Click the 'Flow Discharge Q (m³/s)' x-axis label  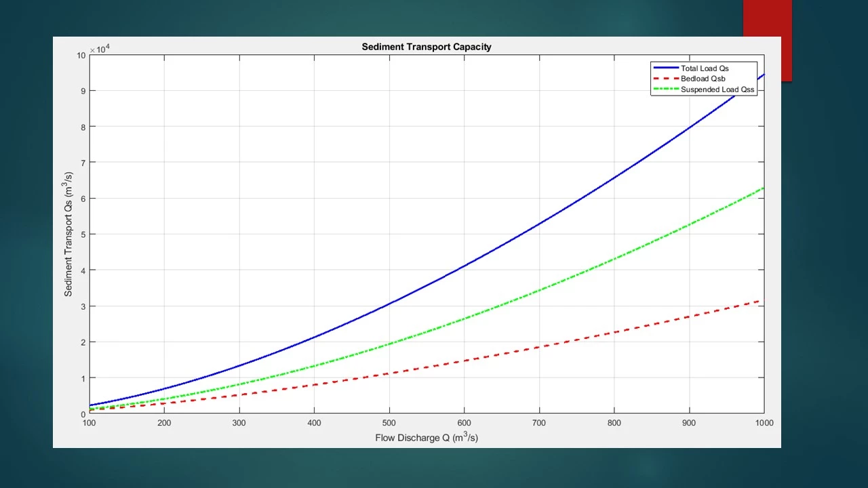pos(426,438)
